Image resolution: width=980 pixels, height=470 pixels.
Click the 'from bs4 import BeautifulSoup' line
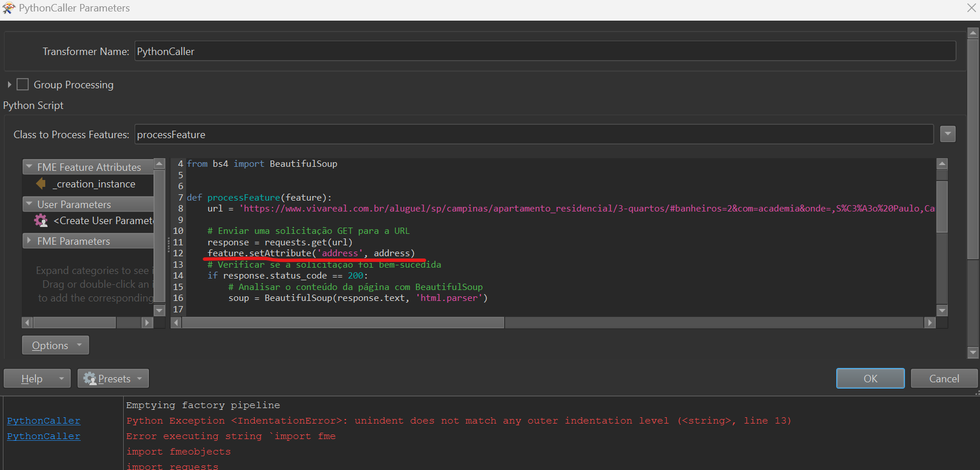click(262, 164)
